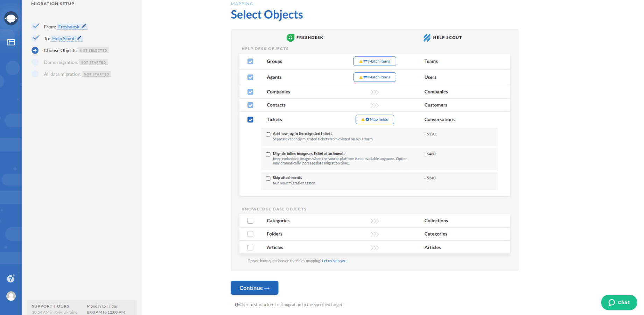Viewport: 644px width, 315px height.
Task: Click the Contacts row mapping arrows
Action: coord(374,105)
